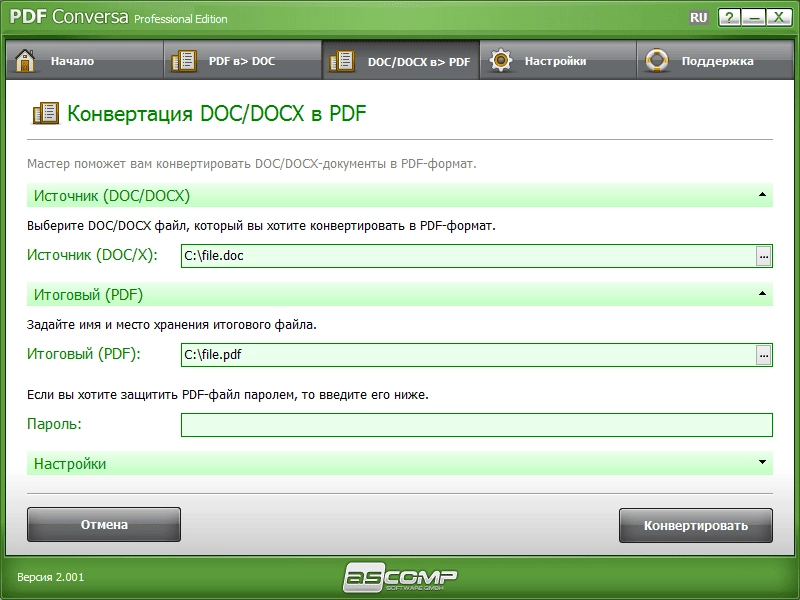
Task: Click the Настройки section header bar
Action: click(399, 463)
